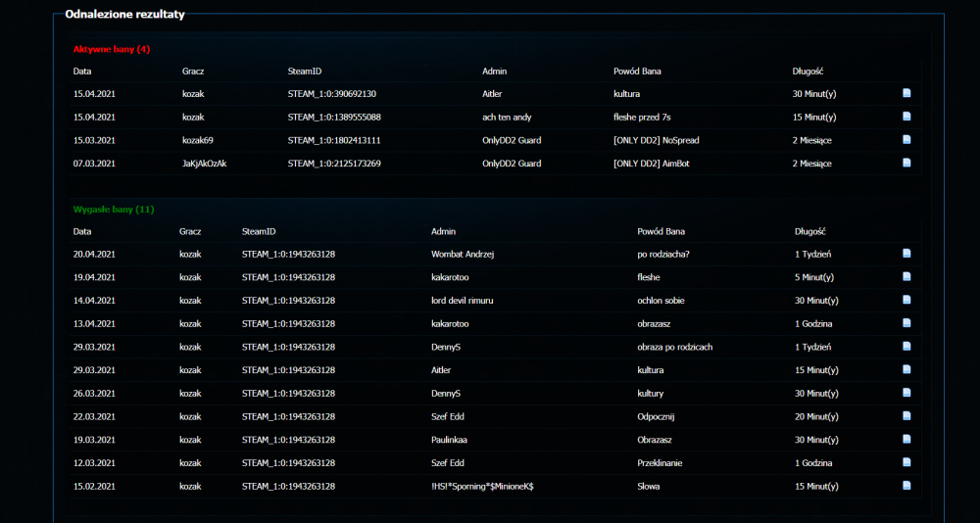Click SteamID STEAM_1:0:390692130
The width and height of the screenshot is (980, 523).
pyautogui.click(x=331, y=94)
